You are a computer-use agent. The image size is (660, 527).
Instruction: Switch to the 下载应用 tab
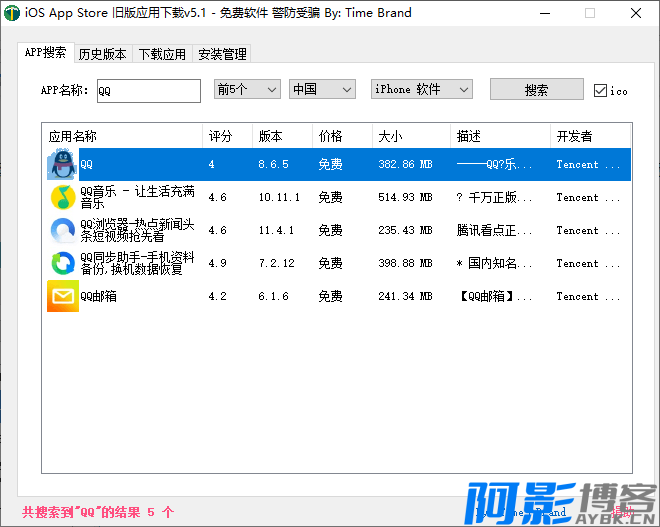coord(162,54)
